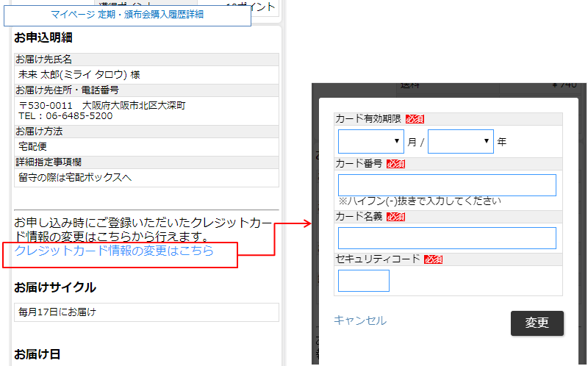Click the お届けサイクル heading
Screen dimensions: 588x366
tap(55, 287)
